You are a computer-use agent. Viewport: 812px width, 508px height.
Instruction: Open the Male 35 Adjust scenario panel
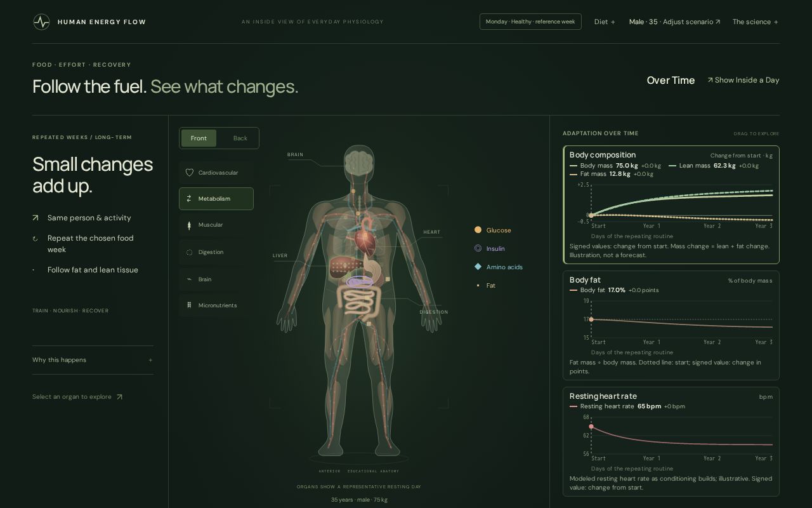(674, 22)
